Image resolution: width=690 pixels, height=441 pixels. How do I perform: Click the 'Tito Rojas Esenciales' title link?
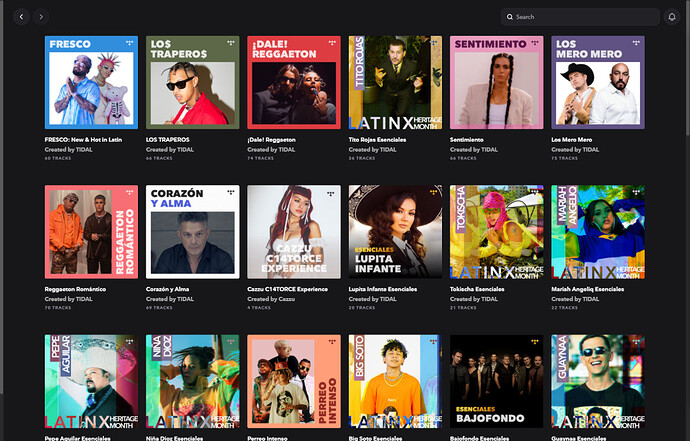(377, 140)
